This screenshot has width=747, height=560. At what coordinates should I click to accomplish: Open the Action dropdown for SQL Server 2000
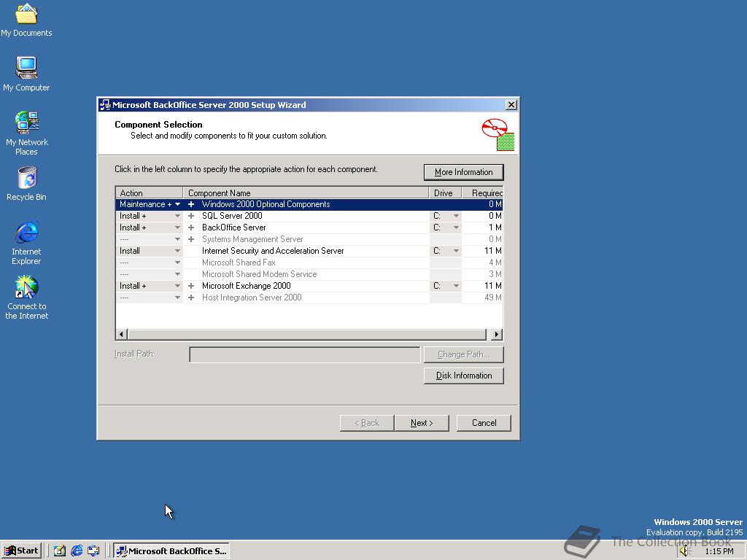(x=177, y=215)
